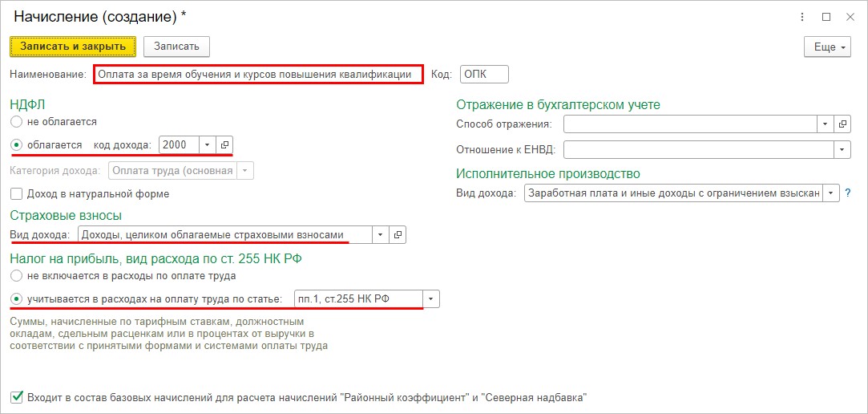Image resolution: width=868 pixels, height=414 pixels.
Task: Click the Наименование input field
Action: point(259,75)
